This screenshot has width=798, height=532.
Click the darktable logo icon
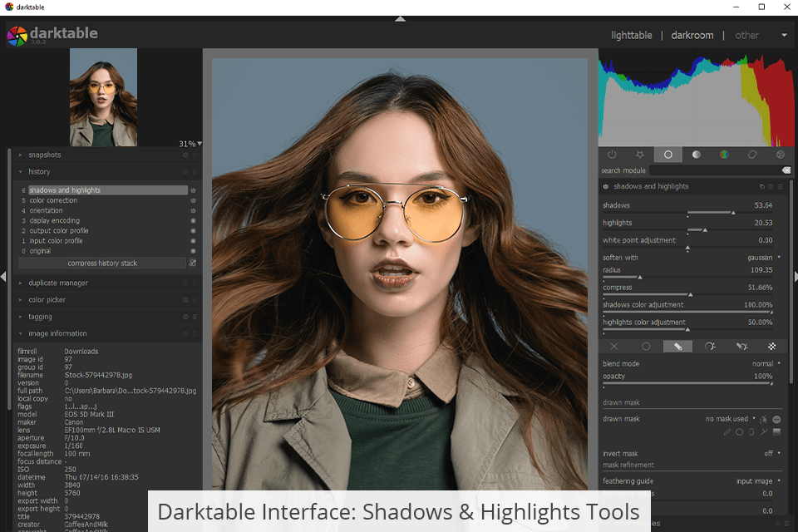[17, 36]
